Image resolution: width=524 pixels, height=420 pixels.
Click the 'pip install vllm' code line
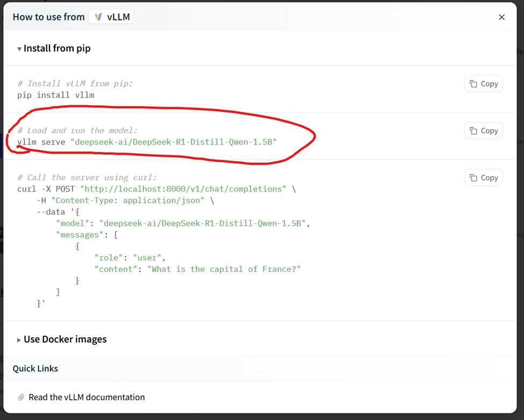pos(55,95)
